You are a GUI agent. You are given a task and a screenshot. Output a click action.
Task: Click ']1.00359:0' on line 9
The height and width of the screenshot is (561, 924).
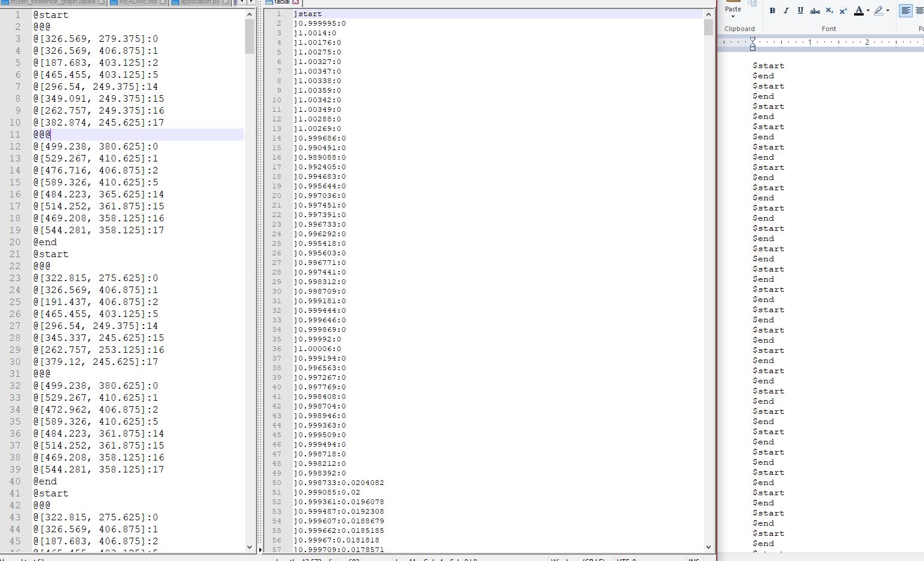point(317,90)
